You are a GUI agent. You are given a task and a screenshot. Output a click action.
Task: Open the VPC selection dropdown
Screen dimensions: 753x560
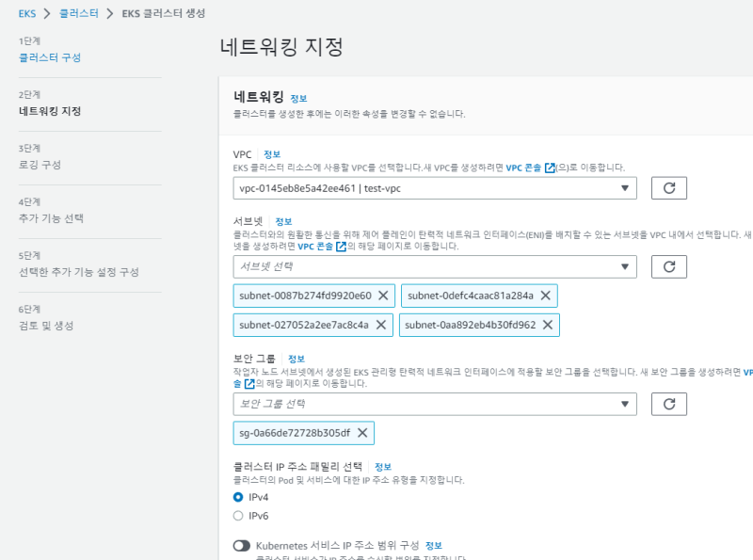click(x=435, y=188)
